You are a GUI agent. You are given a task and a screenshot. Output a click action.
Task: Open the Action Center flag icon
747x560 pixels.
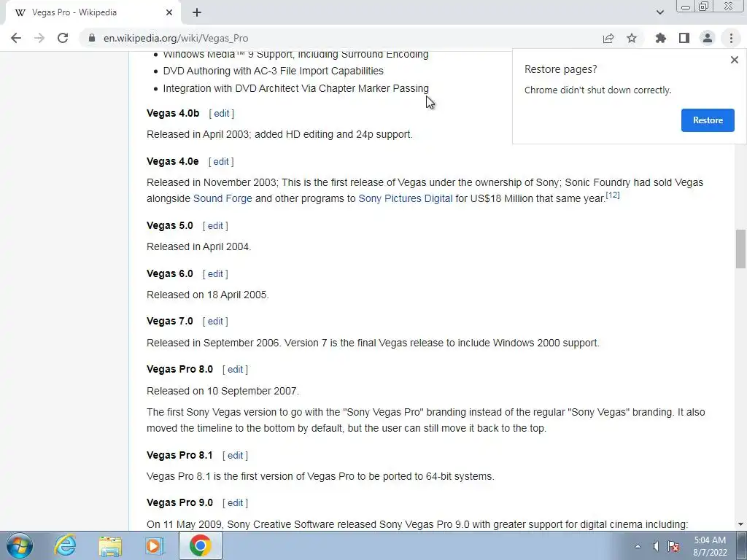(673, 546)
